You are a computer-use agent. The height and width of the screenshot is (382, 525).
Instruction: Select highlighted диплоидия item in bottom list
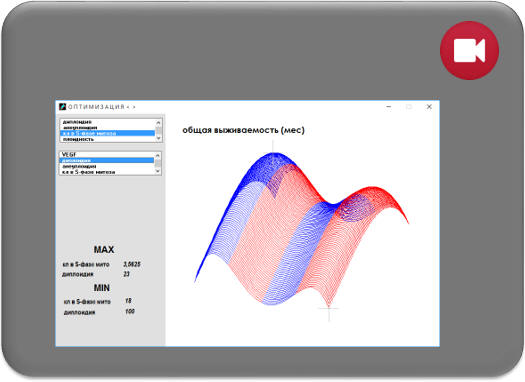tap(107, 160)
